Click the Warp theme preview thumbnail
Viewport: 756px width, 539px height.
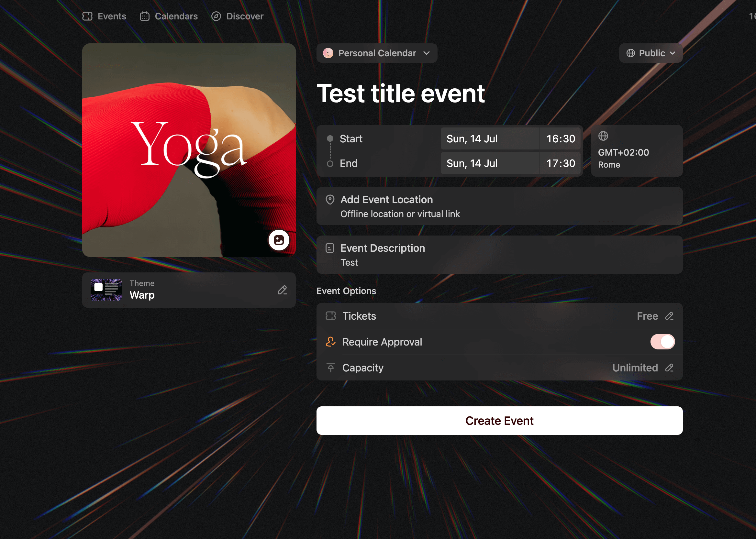click(106, 290)
